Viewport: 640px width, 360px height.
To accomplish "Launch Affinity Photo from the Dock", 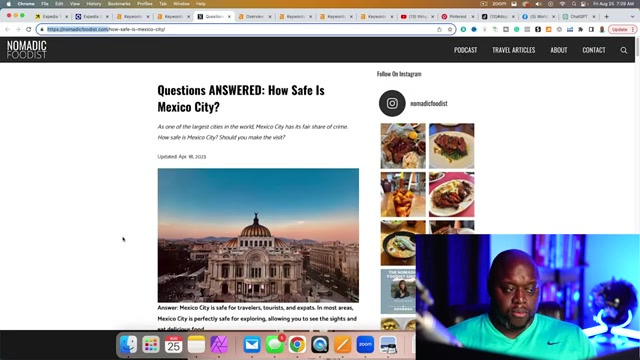I will coord(219,345).
